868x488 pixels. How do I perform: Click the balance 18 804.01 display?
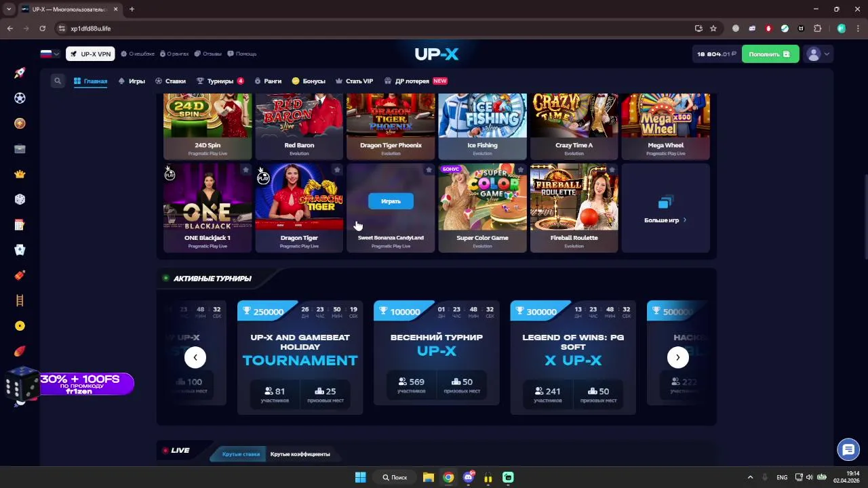[716, 54]
